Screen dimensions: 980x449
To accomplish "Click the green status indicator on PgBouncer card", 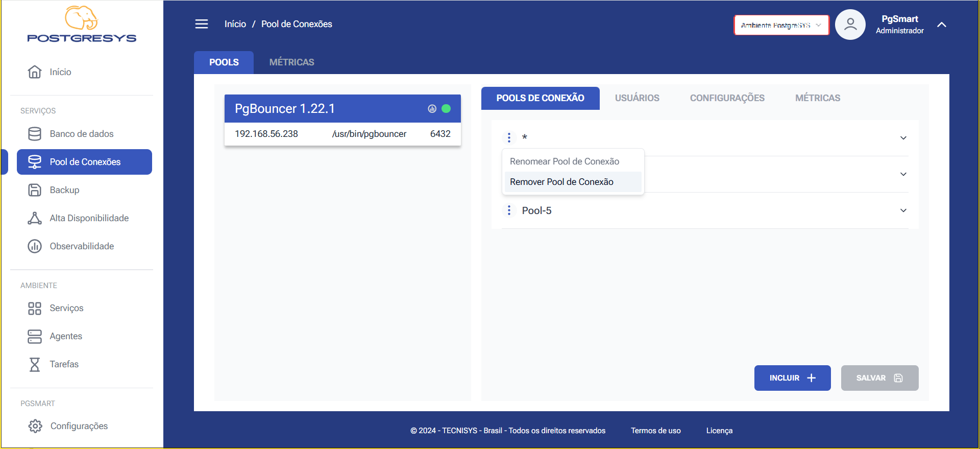I will click(x=446, y=108).
